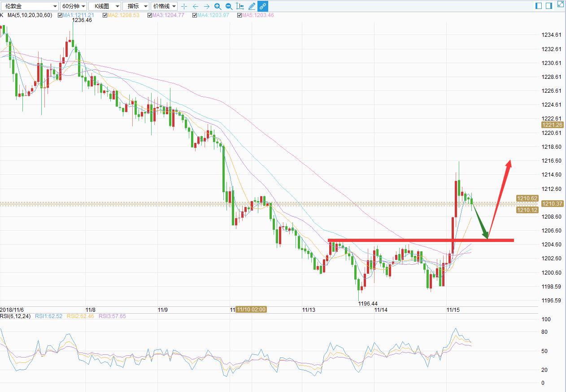Viewport: 566px width, 392px height.
Task: Toggle the left side panel layout
Action: coord(539,5)
